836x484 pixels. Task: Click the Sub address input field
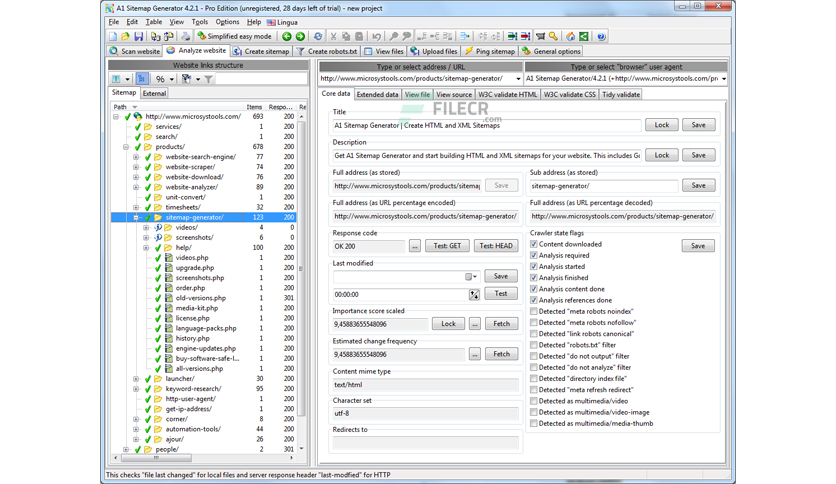pos(604,186)
